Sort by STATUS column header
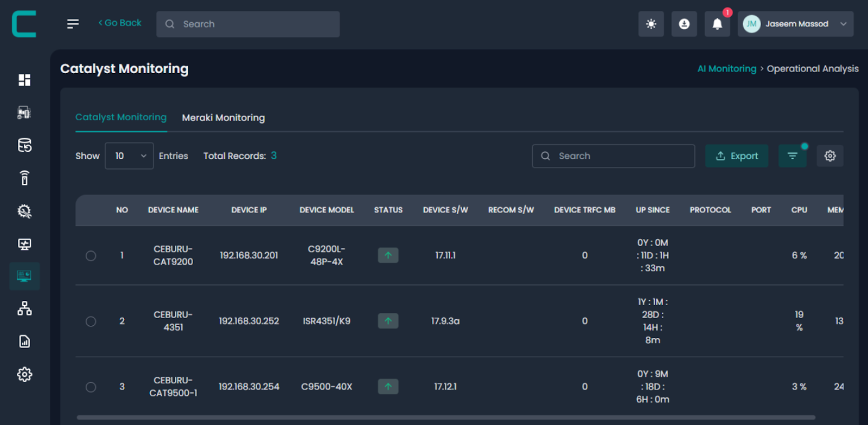 [x=388, y=210]
